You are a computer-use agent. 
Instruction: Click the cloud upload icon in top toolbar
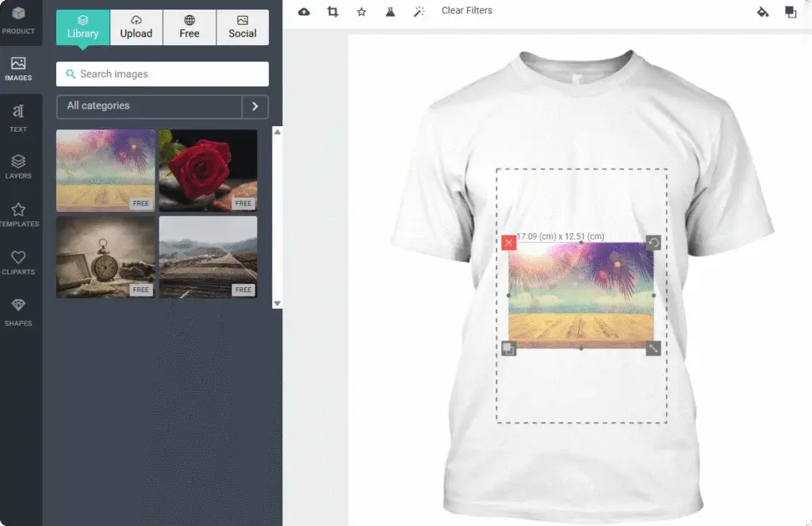[304, 11]
